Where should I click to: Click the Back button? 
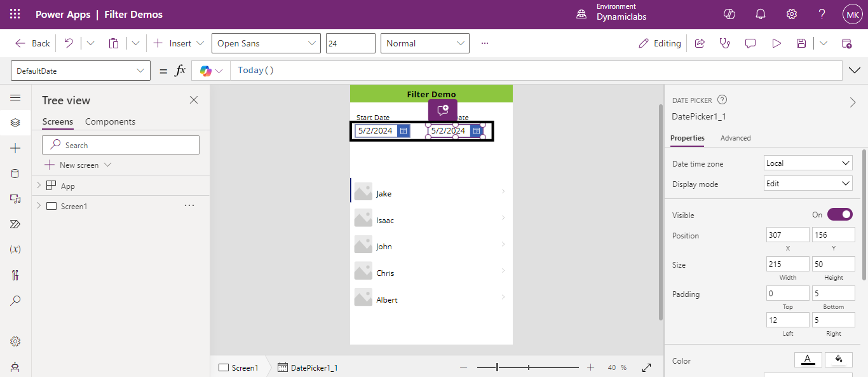pos(32,43)
